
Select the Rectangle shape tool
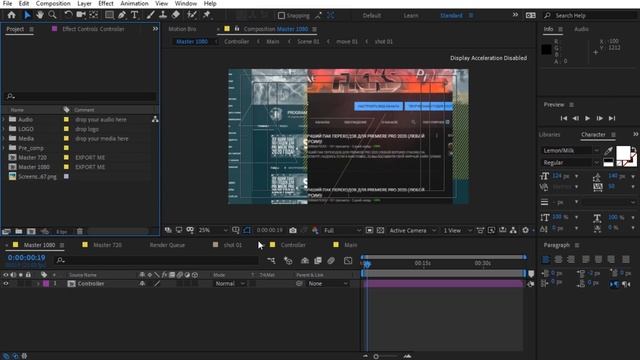click(x=109, y=15)
